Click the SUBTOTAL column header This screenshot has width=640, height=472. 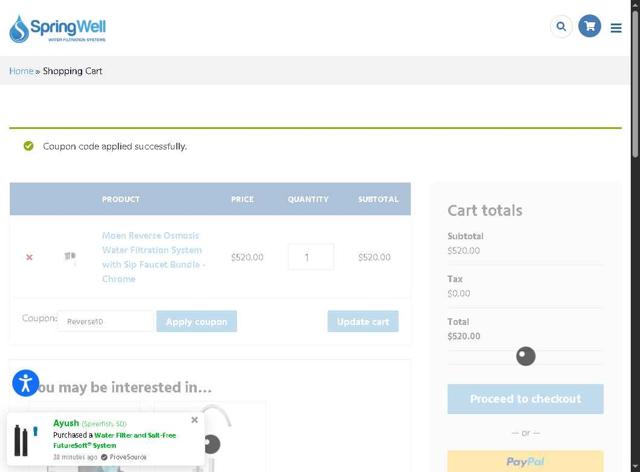coord(378,199)
